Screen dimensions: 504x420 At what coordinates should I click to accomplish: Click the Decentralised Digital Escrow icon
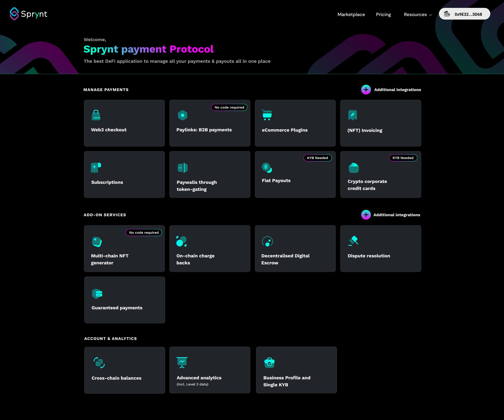click(x=268, y=241)
